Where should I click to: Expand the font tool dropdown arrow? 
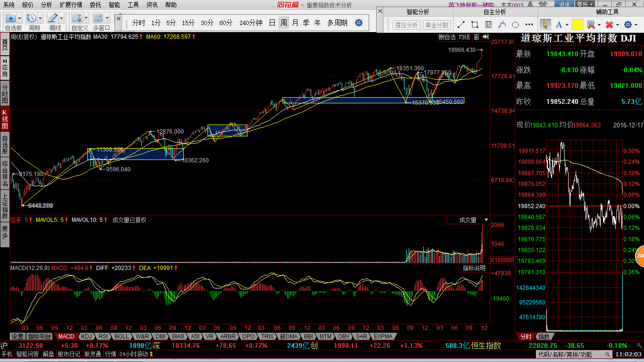coord(567,25)
